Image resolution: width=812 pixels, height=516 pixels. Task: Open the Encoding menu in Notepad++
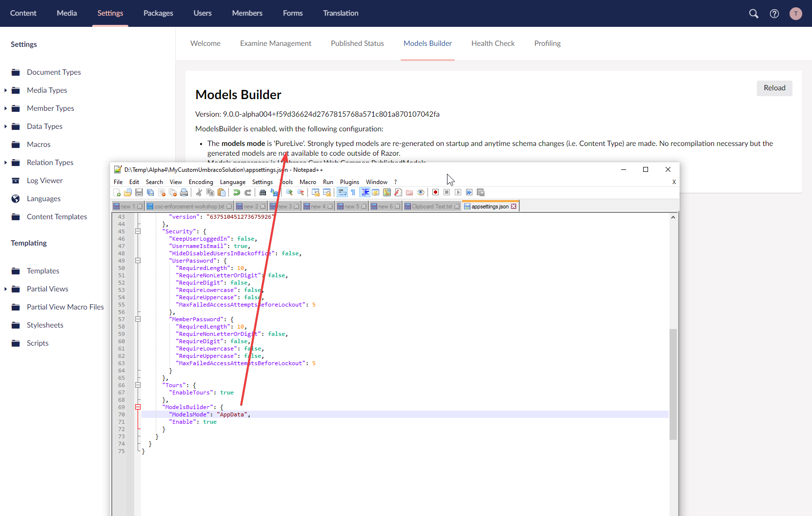(201, 182)
